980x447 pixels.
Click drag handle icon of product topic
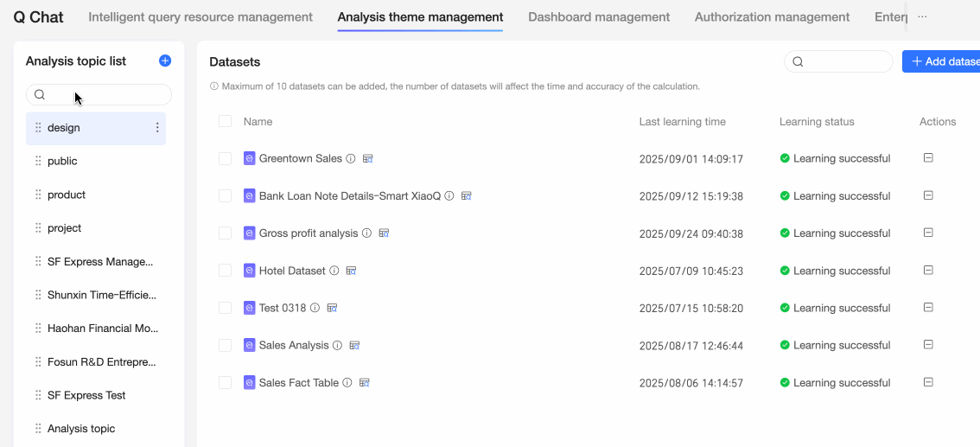(x=38, y=195)
